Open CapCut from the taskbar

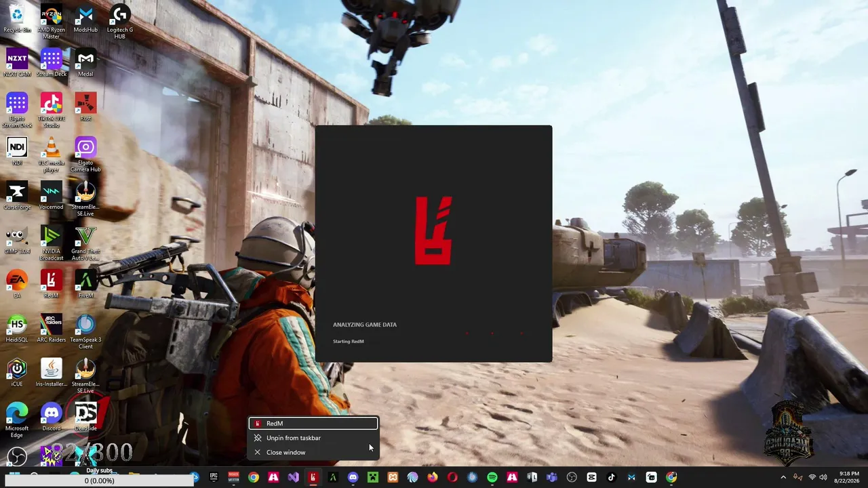[591, 477]
